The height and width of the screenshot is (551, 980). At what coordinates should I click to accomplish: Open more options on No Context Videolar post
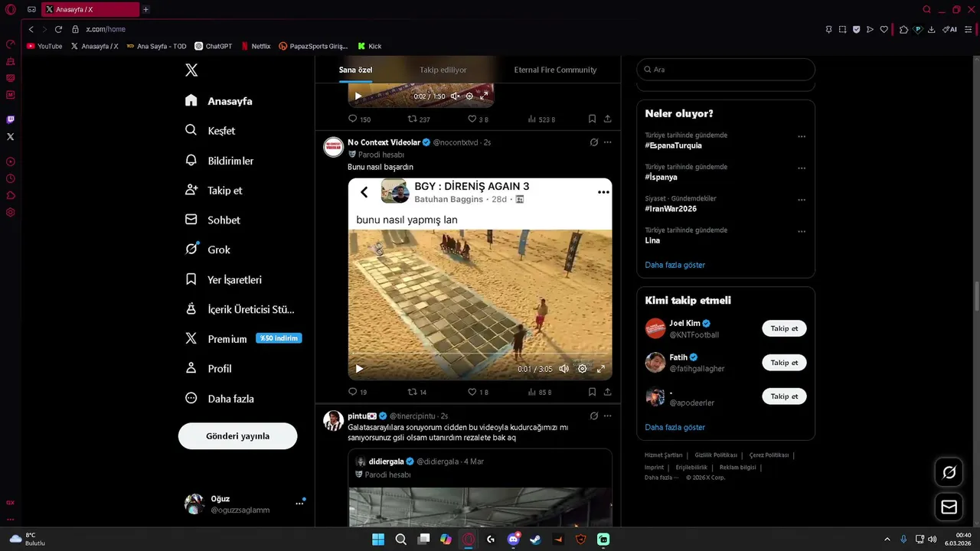[x=607, y=142]
